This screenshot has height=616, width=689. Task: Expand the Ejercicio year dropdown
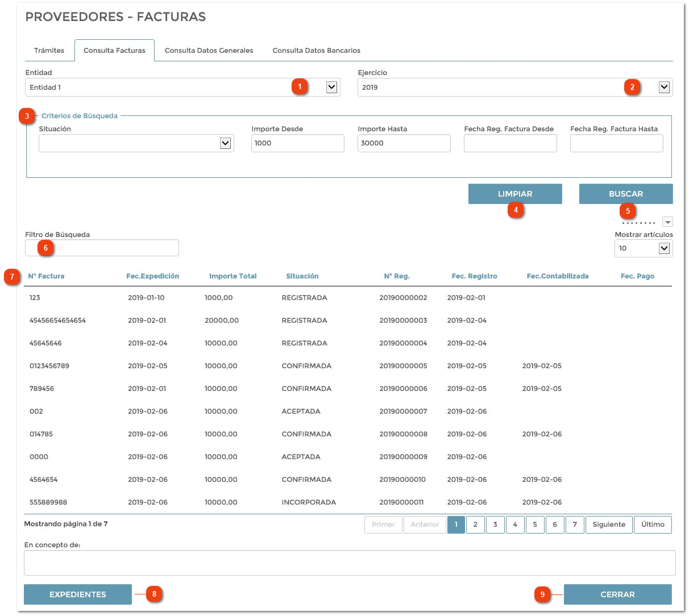click(663, 88)
